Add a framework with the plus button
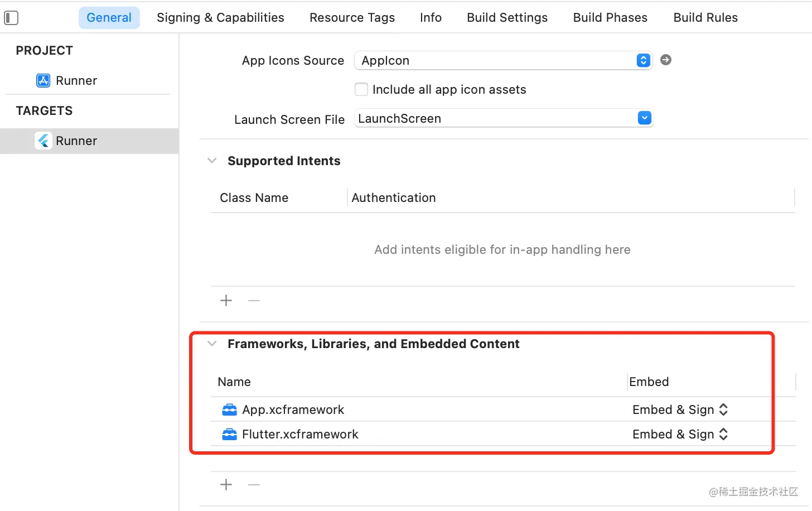Screen dimensions: 812x511 pos(226,485)
